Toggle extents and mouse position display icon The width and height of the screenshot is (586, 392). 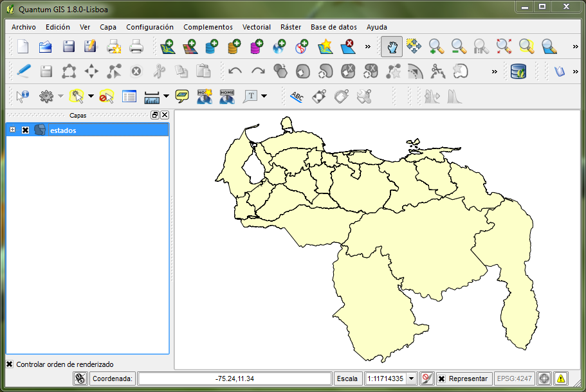point(80,379)
